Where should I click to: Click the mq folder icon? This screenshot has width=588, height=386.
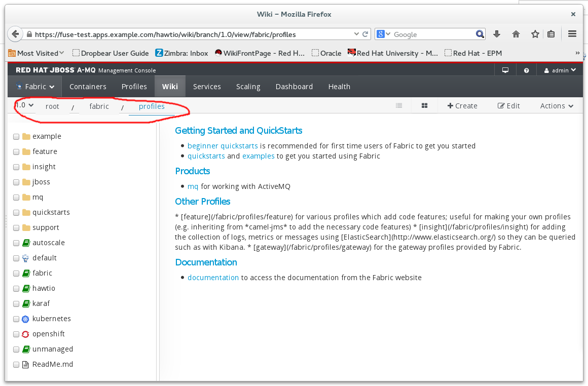[x=26, y=197]
